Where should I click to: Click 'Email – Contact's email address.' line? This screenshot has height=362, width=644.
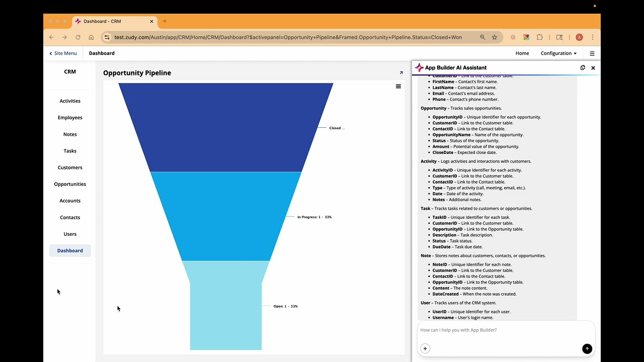tap(463, 94)
